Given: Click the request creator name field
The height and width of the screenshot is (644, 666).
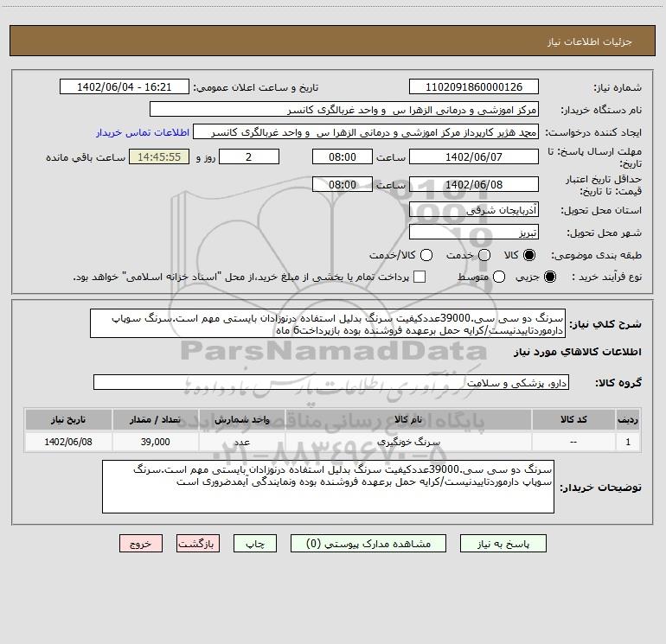Looking at the screenshot, I should click(x=366, y=132).
